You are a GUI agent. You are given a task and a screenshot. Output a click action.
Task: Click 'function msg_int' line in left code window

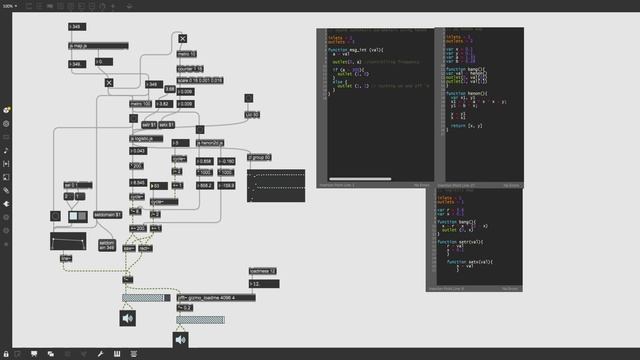356,50
